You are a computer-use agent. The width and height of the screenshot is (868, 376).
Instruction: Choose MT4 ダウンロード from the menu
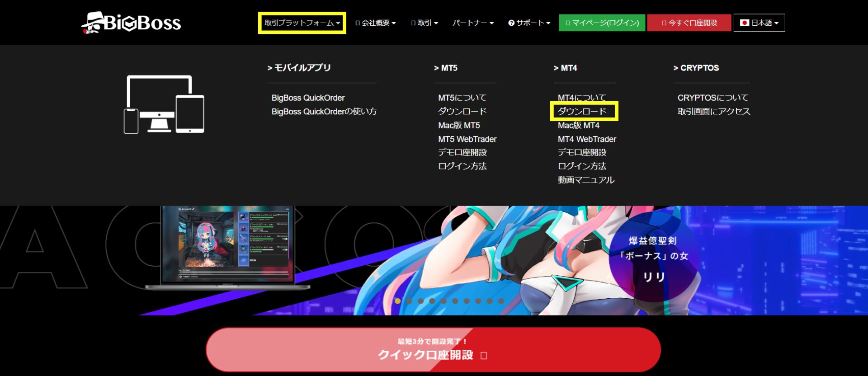(x=582, y=111)
